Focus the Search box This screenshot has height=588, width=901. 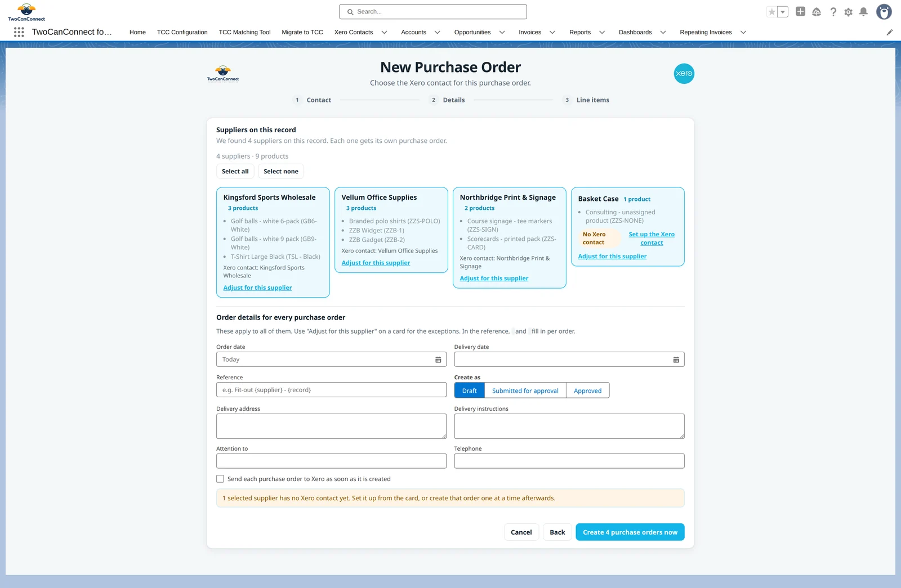(x=433, y=12)
